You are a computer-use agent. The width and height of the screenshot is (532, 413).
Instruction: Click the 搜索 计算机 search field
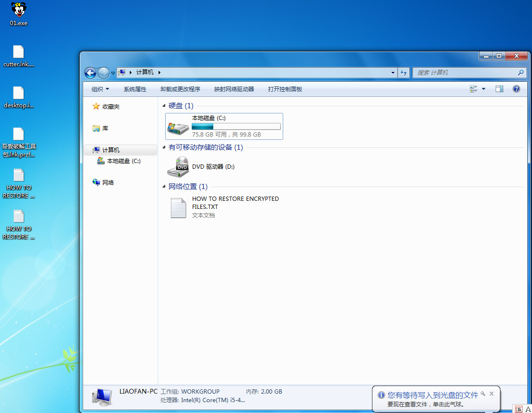[465, 73]
